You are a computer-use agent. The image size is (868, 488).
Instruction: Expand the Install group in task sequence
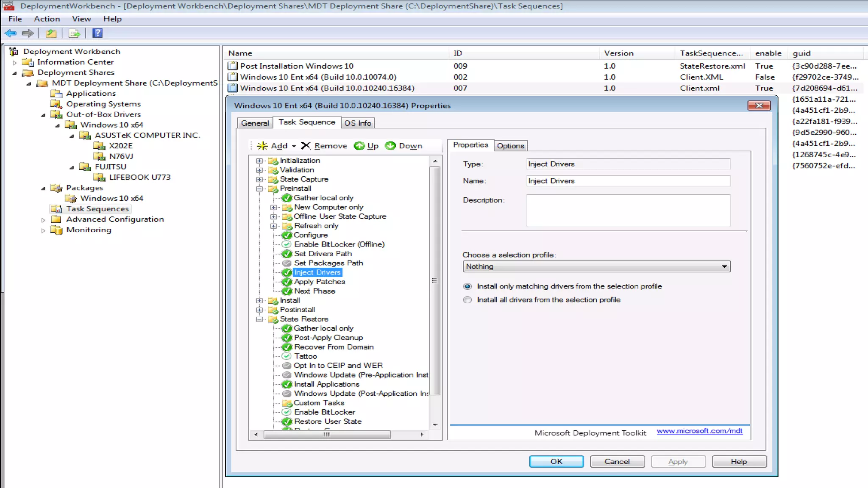[259, 300]
